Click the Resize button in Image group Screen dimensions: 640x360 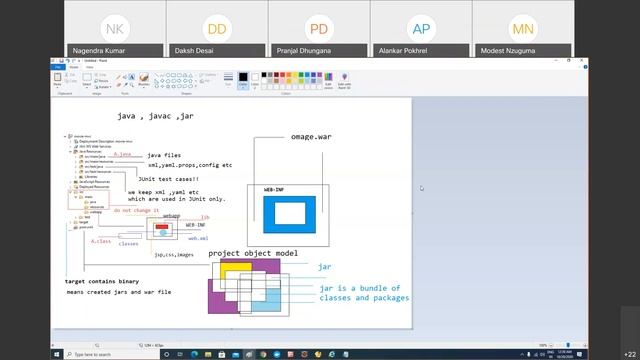pos(102,81)
